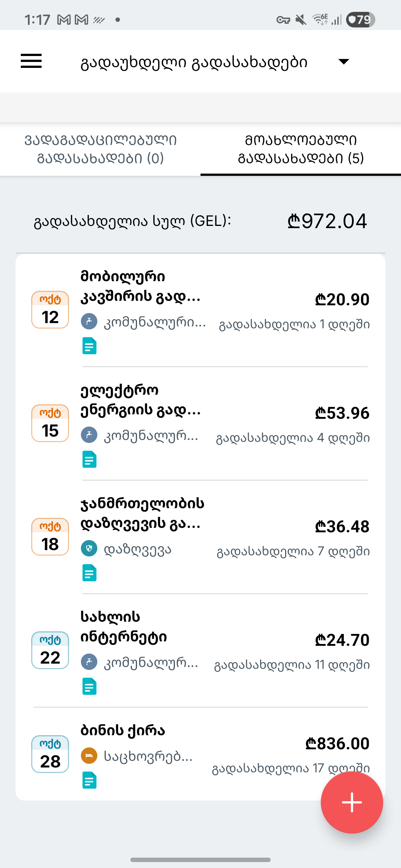Open the ₾836.00 rent bill amount

click(338, 743)
